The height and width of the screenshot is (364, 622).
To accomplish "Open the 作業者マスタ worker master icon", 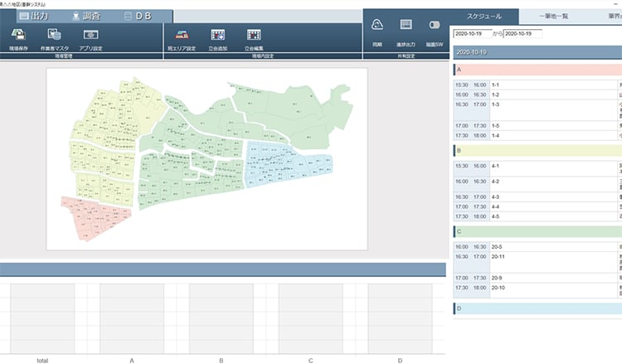I will pos(55,35).
